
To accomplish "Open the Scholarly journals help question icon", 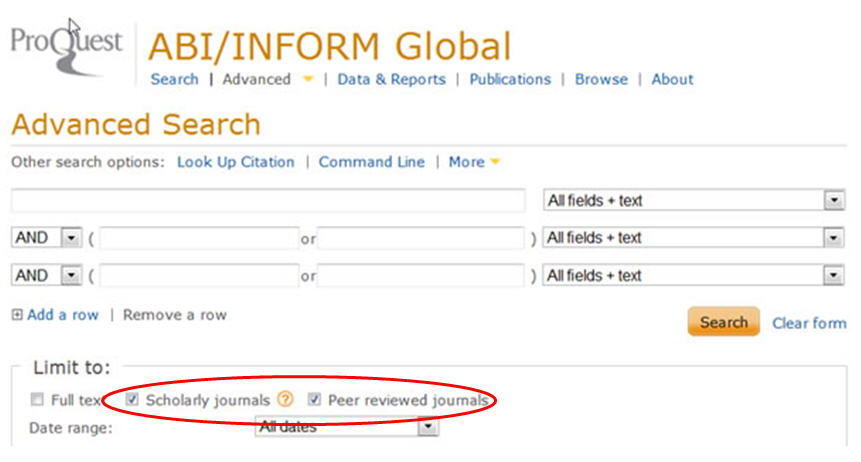I will pos(286,399).
